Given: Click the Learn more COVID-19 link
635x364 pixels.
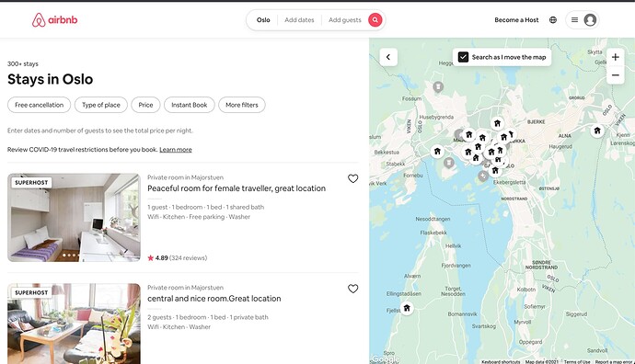Looking at the screenshot, I should point(176,150).
